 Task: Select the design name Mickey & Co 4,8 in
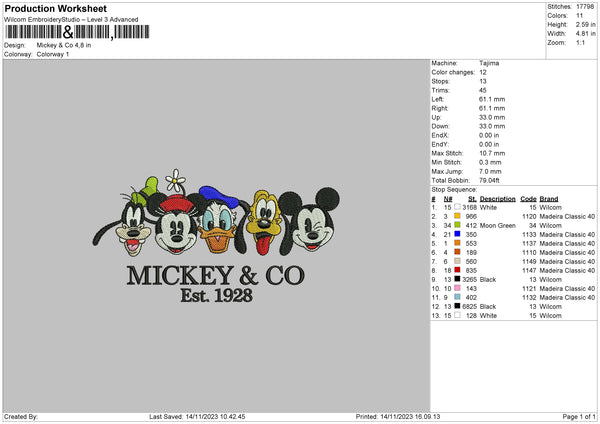pos(64,45)
